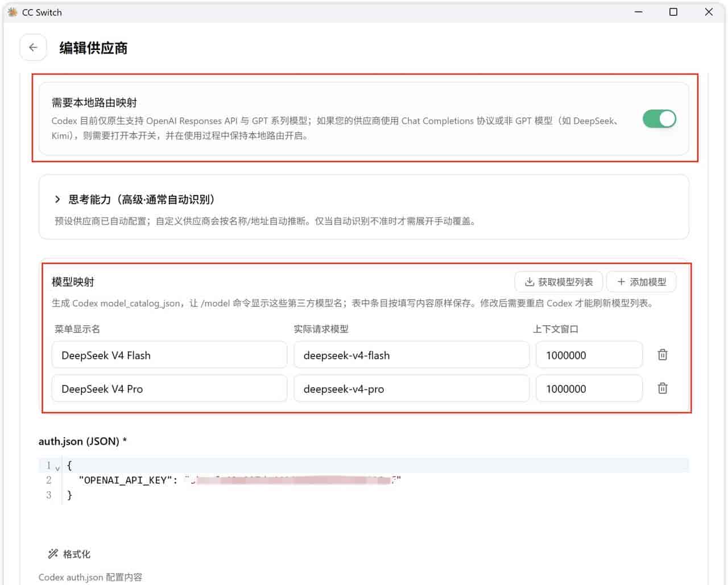
Task: Click the Codex auth.json 配置内容 caption
Action: [x=90, y=577]
